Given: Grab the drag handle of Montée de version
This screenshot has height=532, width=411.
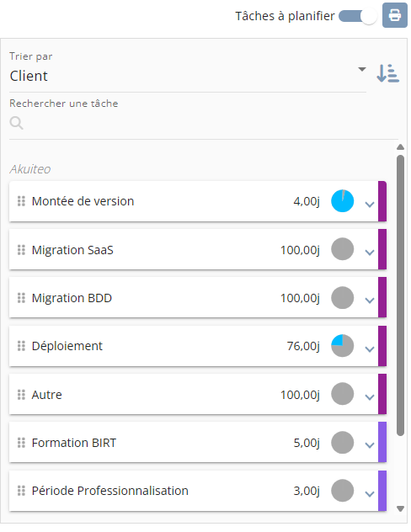Looking at the screenshot, I should (21, 201).
